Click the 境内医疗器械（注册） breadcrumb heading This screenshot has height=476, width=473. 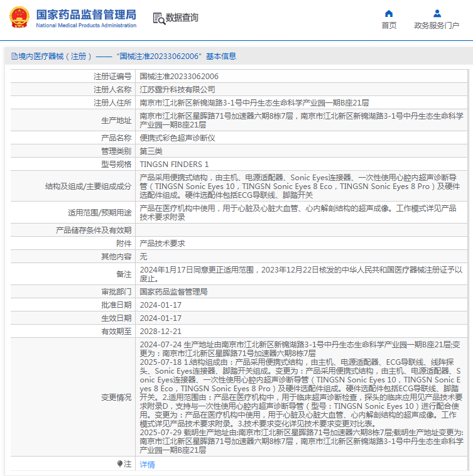[55, 56]
